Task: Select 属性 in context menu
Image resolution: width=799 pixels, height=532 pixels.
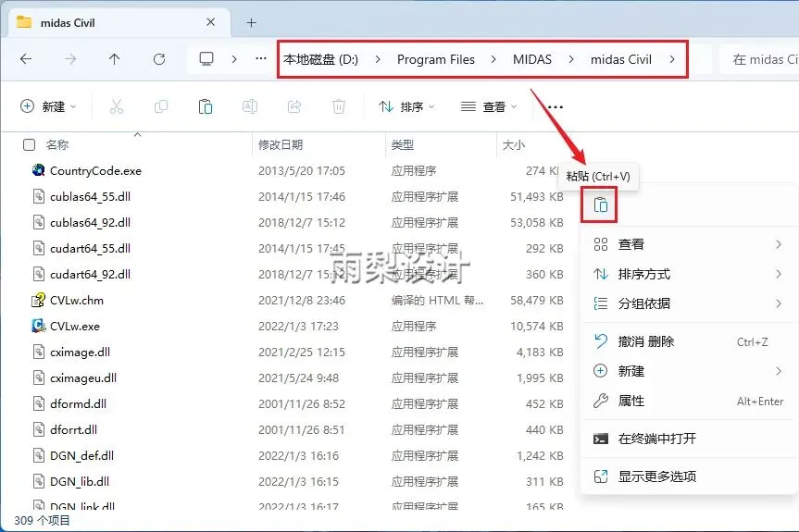Action: pos(689,401)
